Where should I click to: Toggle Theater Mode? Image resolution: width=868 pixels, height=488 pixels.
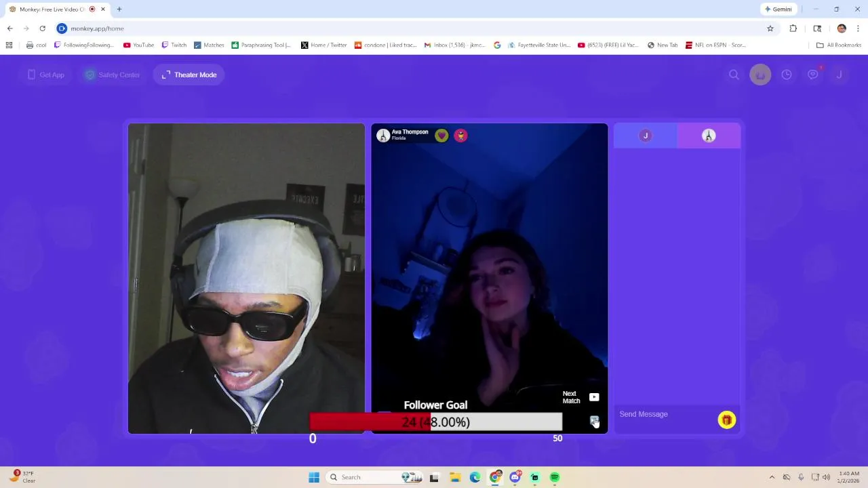(x=189, y=75)
